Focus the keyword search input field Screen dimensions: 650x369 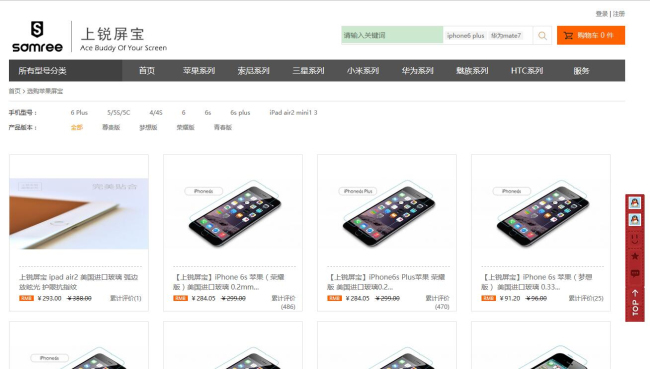click(x=392, y=35)
